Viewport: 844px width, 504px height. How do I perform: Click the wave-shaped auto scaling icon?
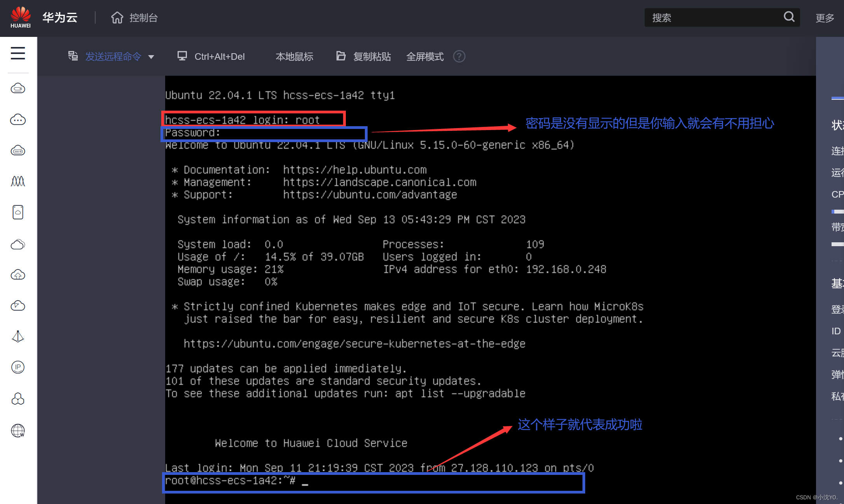[18, 181]
